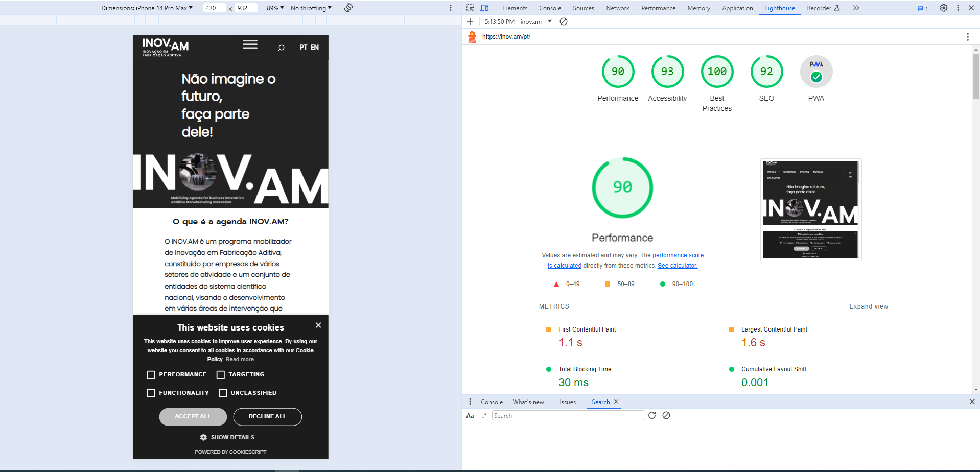Screen dimensions: 980x472
Task: Open DevTools settings gear
Action: [x=943, y=8]
